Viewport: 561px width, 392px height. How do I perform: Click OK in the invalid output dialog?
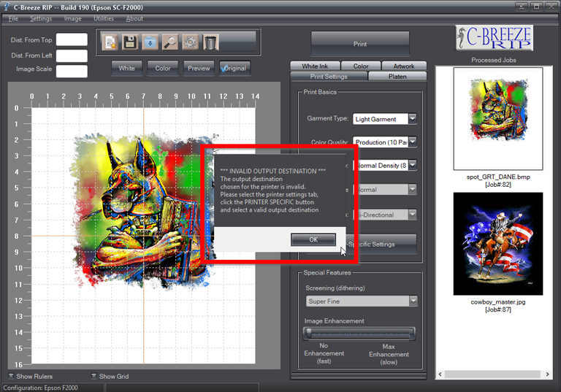(313, 239)
